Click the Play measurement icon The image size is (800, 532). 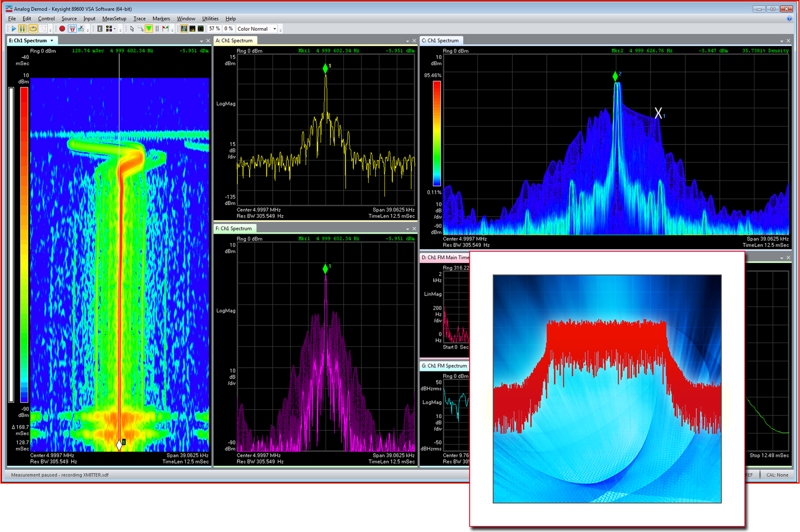click(x=14, y=28)
